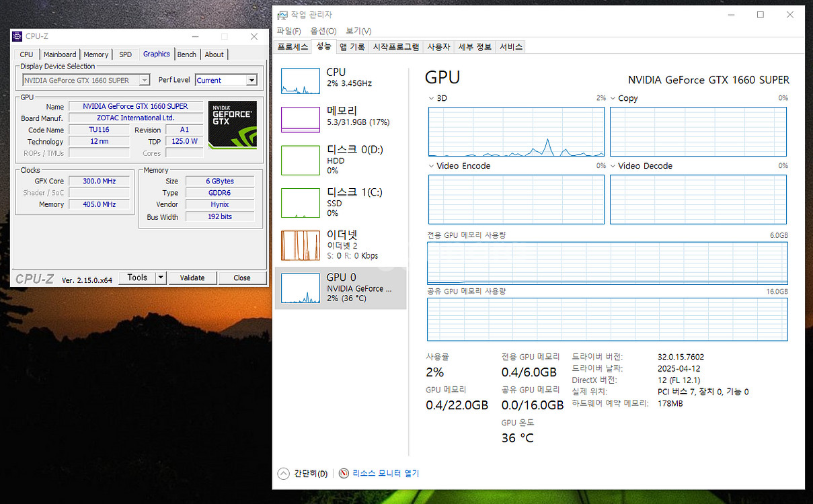Click the '405.0 MHz' memory clock value
The width and height of the screenshot is (813, 504).
click(x=100, y=204)
